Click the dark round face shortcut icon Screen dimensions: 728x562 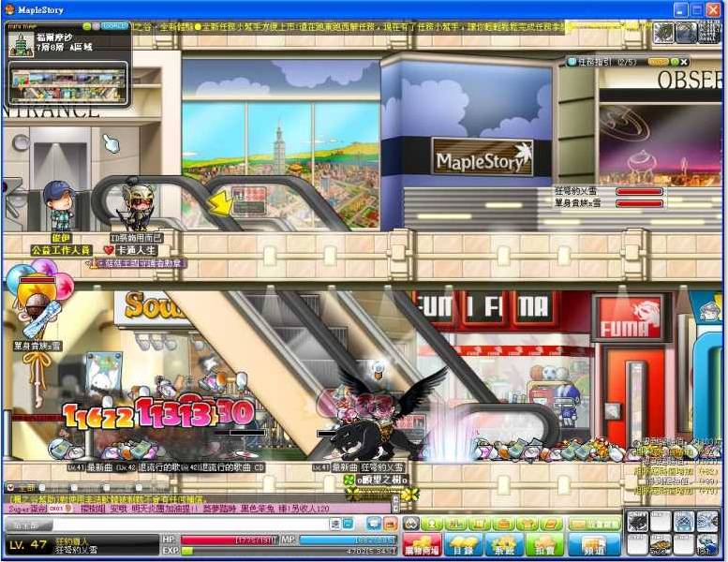[x=411, y=525]
